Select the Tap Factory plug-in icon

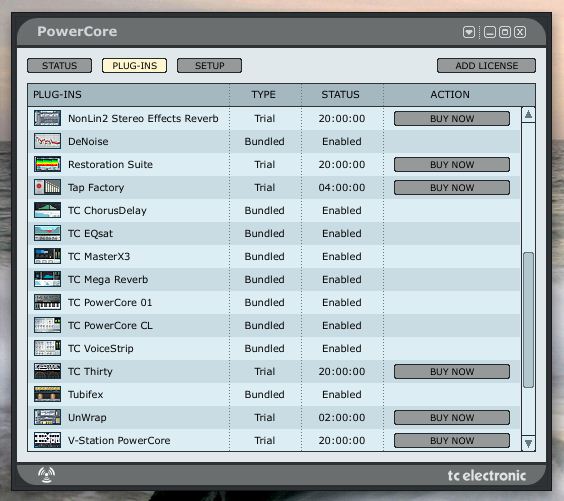tap(47, 187)
